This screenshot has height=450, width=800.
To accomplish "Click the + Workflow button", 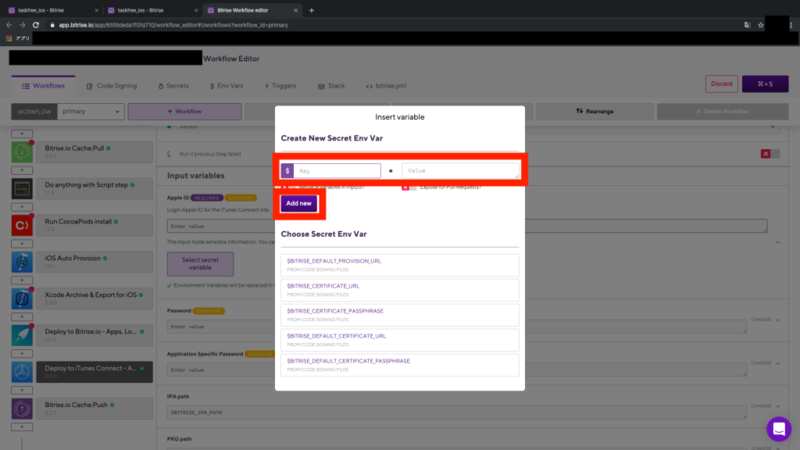I will tap(185, 111).
